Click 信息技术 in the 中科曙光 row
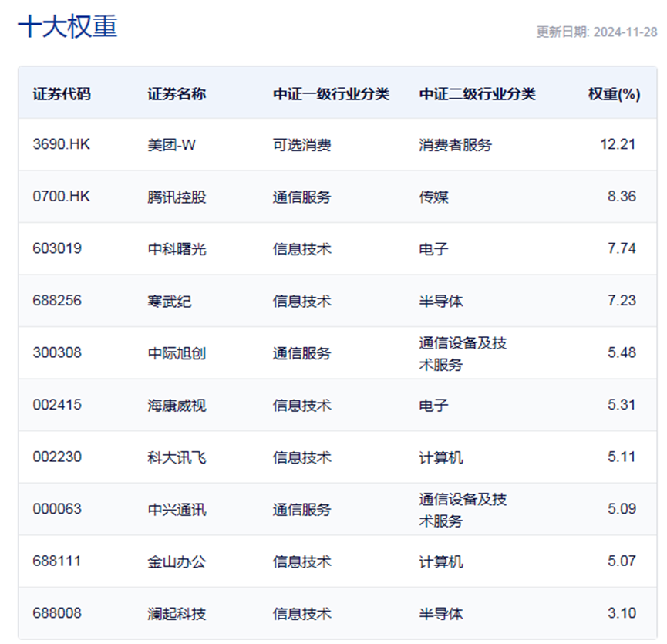 [x=301, y=249]
